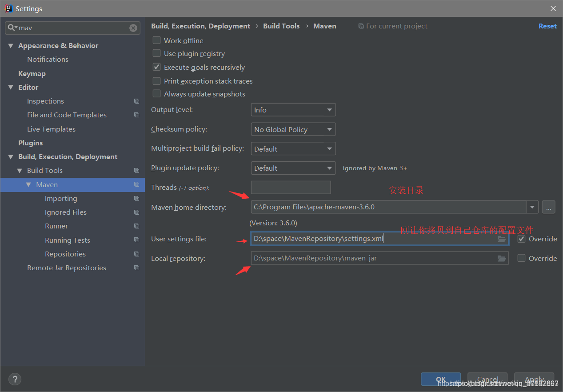The image size is (563, 392).
Task: Click the OK button
Action: click(x=441, y=380)
